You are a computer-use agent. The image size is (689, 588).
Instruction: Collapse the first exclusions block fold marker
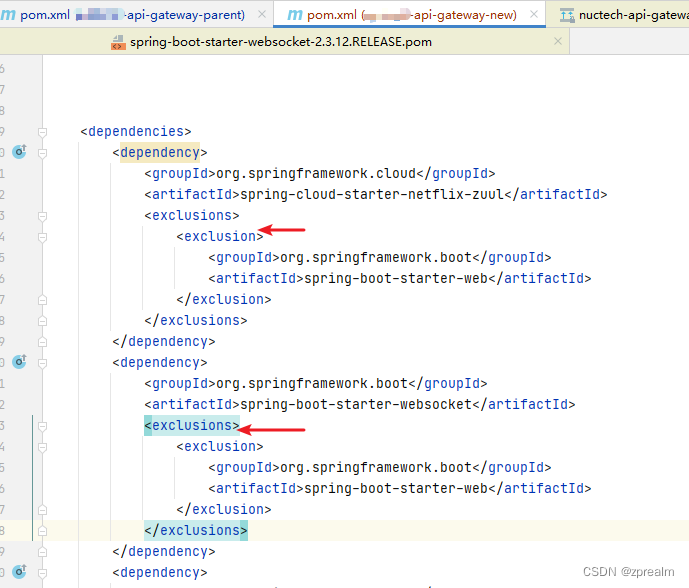point(43,216)
